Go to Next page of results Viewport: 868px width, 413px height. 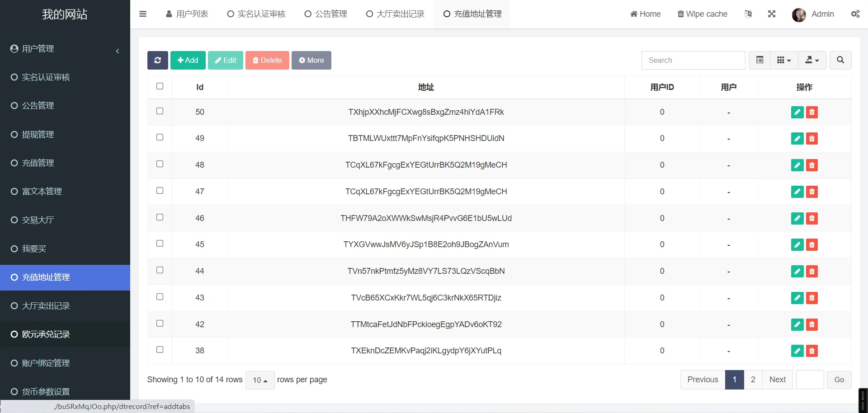(x=777, y=380)
